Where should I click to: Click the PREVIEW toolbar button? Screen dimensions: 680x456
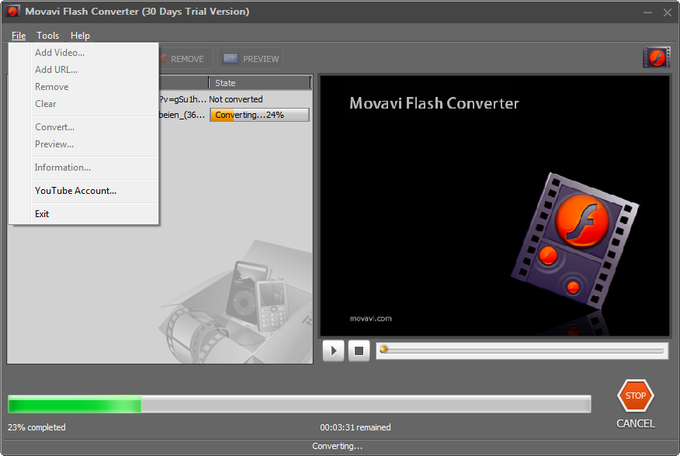250,59
